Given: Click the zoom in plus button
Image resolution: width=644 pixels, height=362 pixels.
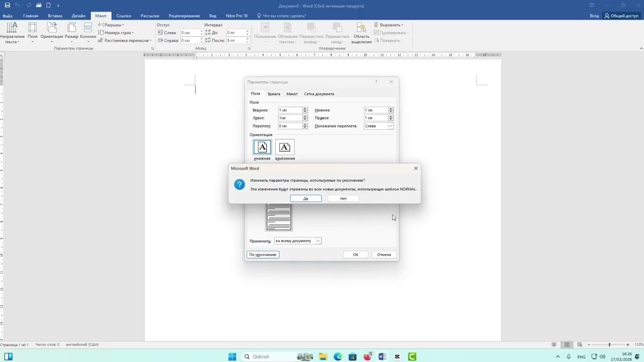Looking at the screenshot, I should 627,344.
